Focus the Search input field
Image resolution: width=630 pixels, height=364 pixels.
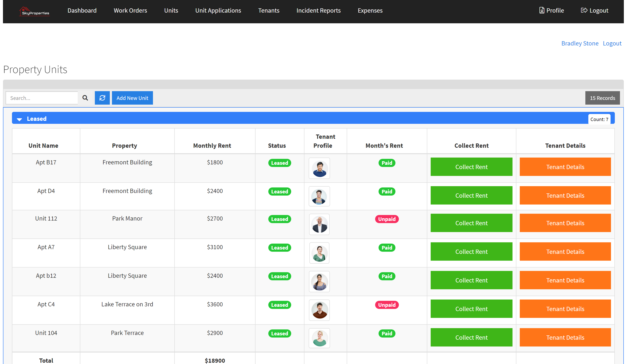(42, 98)
